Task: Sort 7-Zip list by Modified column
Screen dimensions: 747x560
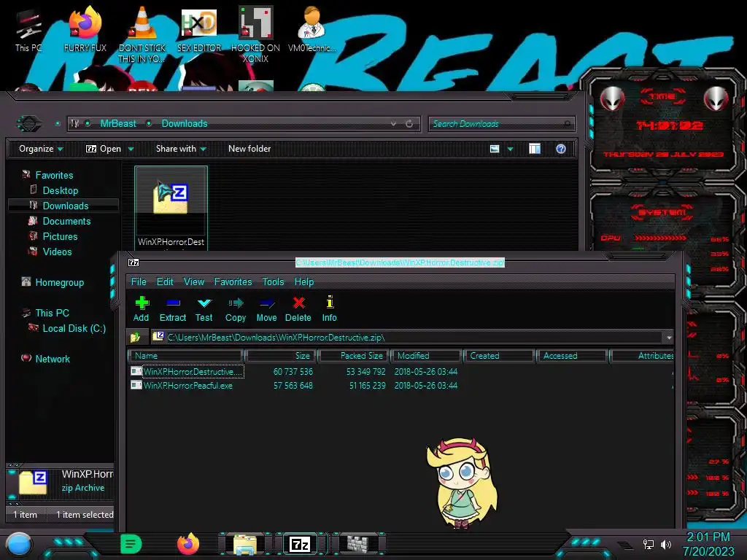Action: pyautogui.click(x=426, y=356)
